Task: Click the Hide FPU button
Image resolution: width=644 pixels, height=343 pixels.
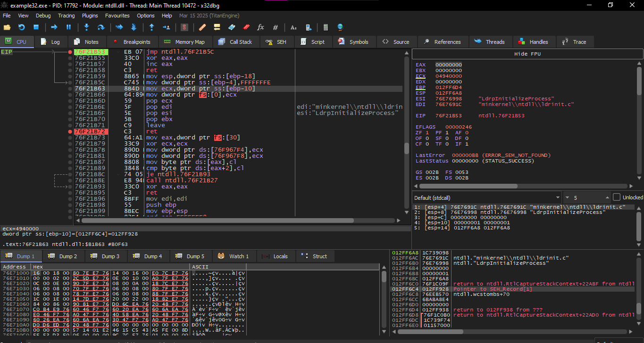Action: pyautogui.click(x=527, y=54)
